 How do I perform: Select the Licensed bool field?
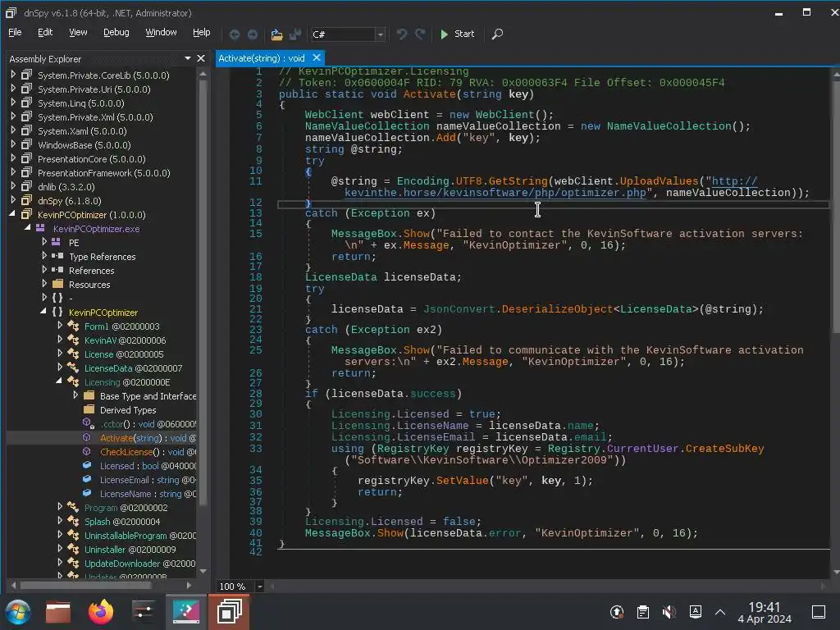click(148, 466)
